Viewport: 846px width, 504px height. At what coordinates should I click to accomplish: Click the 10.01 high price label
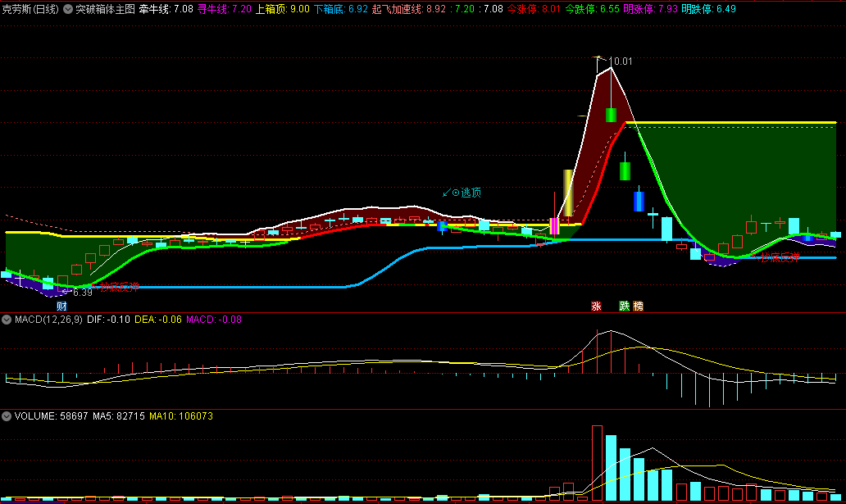(x=623, y=61)
